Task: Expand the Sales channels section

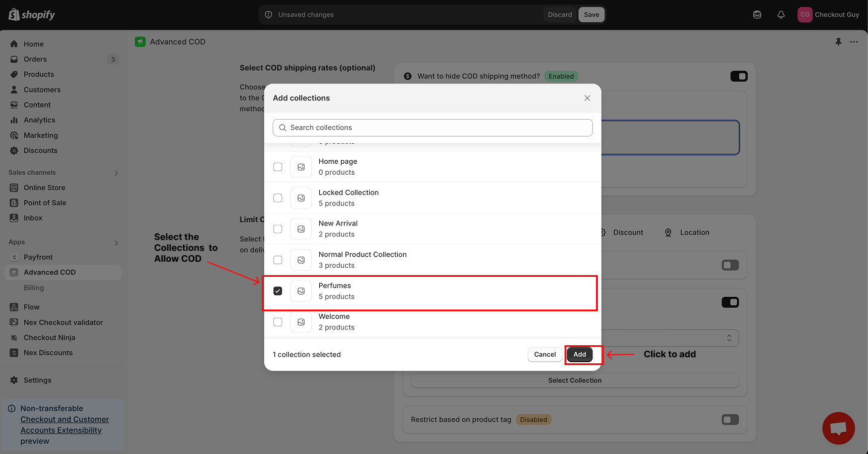Action: point(116,173)
